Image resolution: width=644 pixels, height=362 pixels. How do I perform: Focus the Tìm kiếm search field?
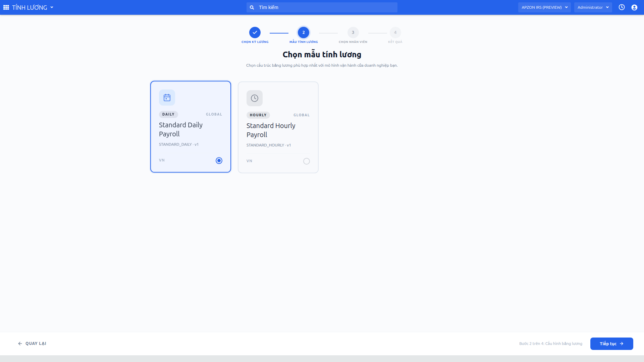pos(322,7)
